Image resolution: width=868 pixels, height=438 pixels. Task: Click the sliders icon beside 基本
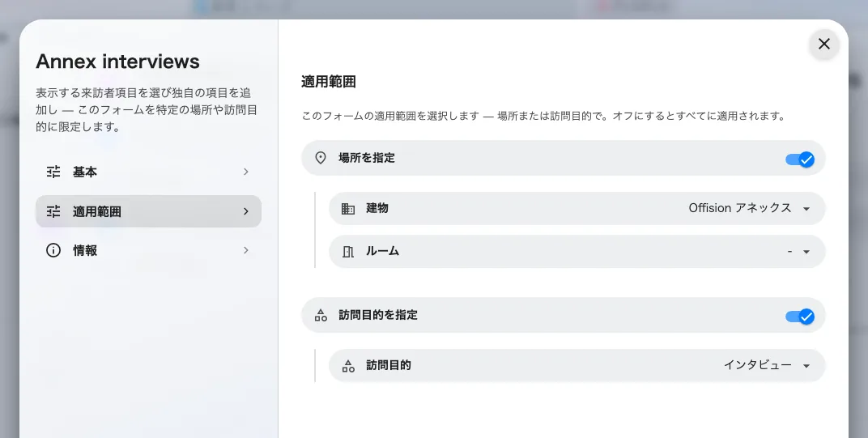(x=53, y=172)
